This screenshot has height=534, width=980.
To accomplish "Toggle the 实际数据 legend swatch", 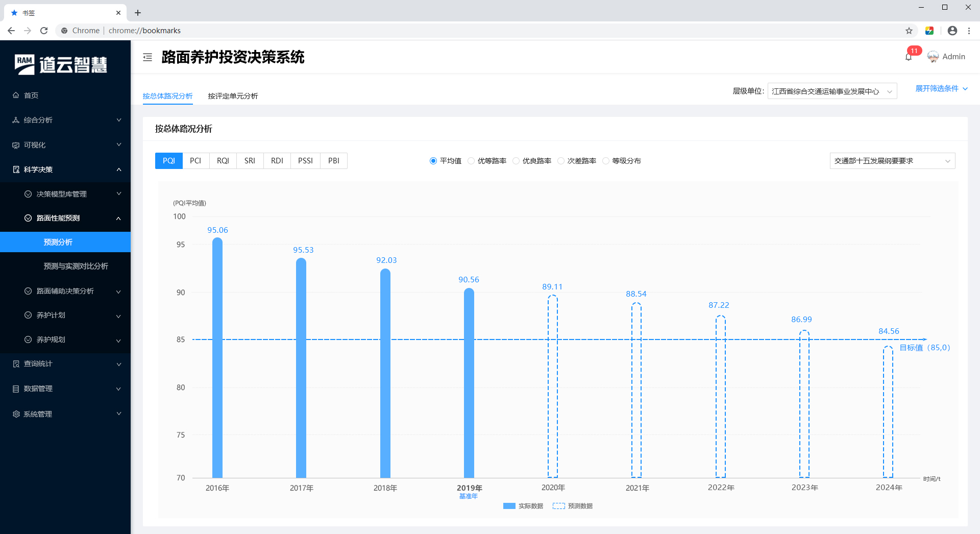I will tap(509, 506).
